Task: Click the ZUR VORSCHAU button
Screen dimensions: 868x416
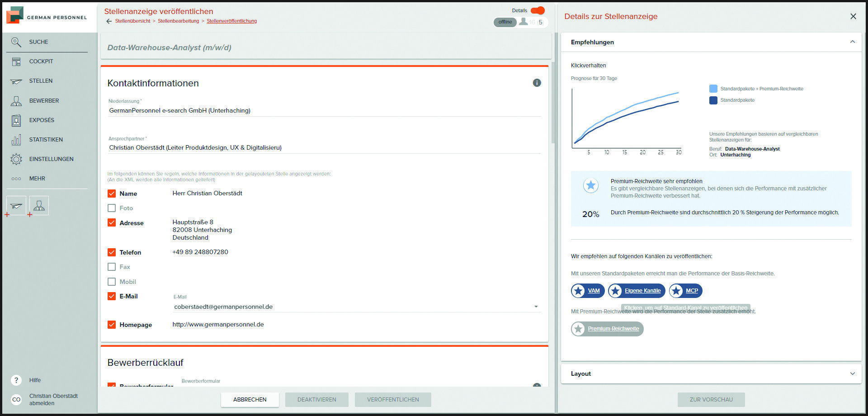Action: pyautogui.click(x=711, y=400)
